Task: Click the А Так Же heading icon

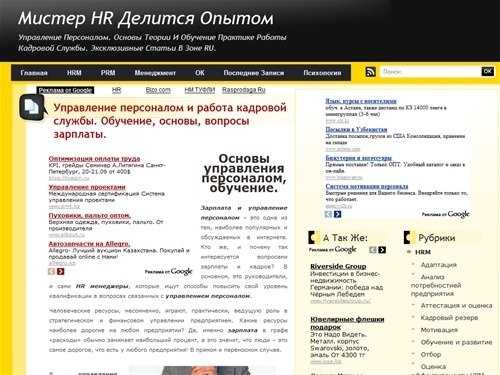Action: 314,238
